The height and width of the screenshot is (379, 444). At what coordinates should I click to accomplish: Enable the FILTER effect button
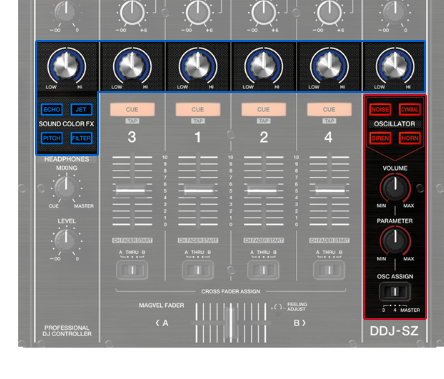click(x=81, y=138)
